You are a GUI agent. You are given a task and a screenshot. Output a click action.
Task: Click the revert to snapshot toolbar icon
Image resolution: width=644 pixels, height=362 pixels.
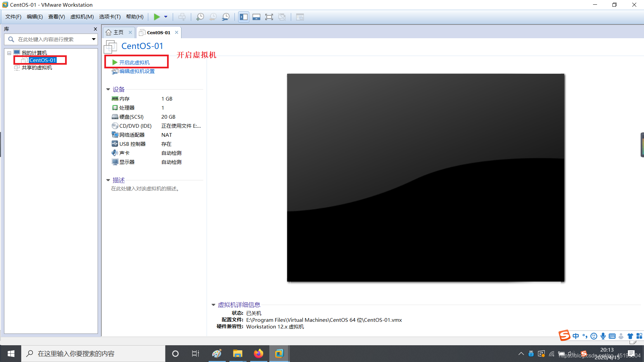coord(213,17)
